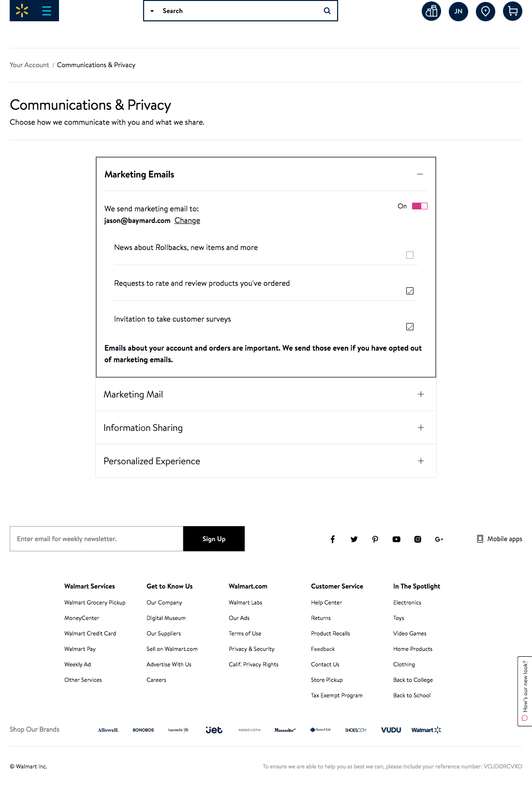The image size is (532, 796).
Task: Open the shopping cart
Action: tap(512, 11)
